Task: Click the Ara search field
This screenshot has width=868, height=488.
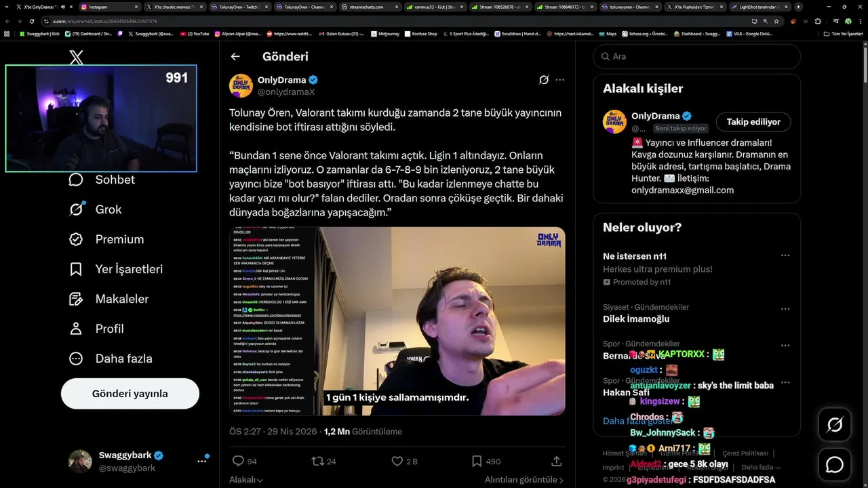Action: coord(697,56)
